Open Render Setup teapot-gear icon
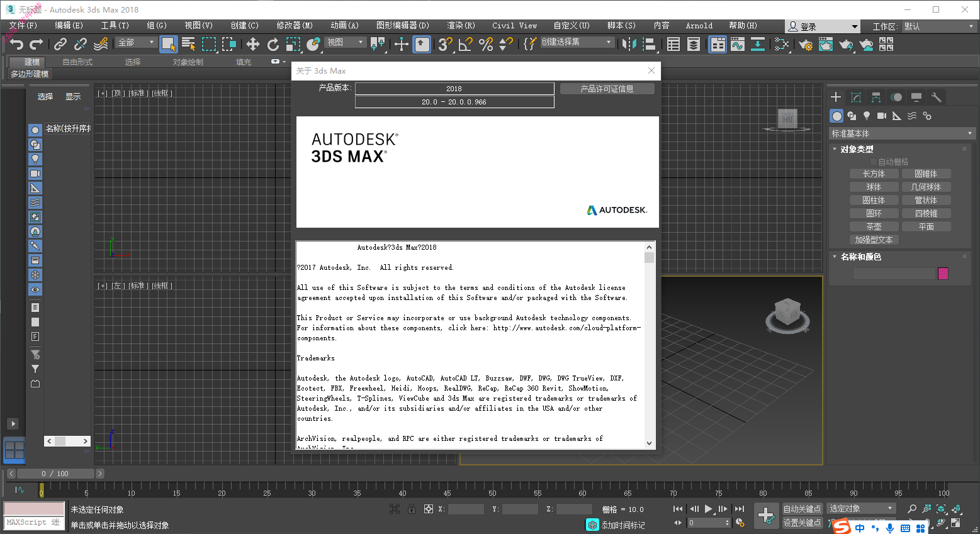 [x=806, y=44]
